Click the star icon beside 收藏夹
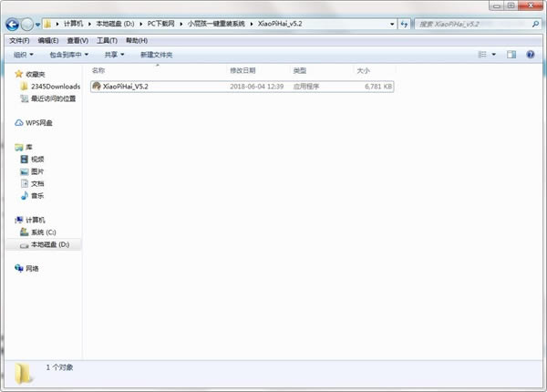This screenshot has width=547, height=392. click(x=19, y=74)
